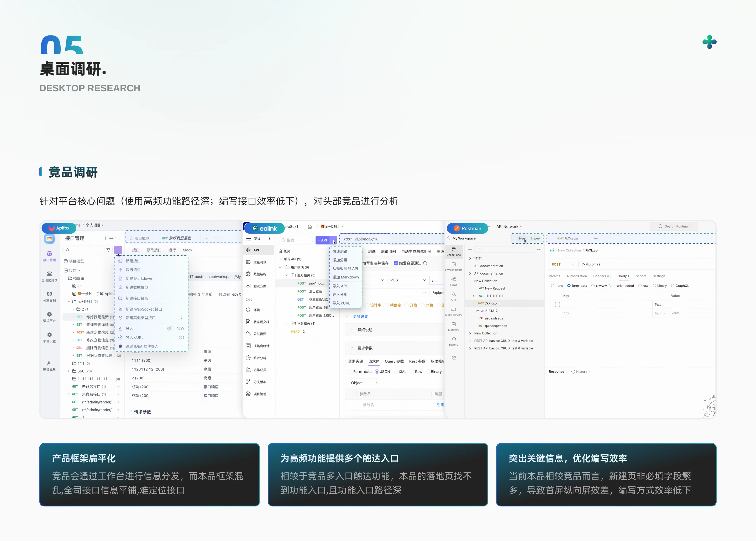
Task: Switch to the Mock tab in Apifox
Action: click(x=187, y=250)
